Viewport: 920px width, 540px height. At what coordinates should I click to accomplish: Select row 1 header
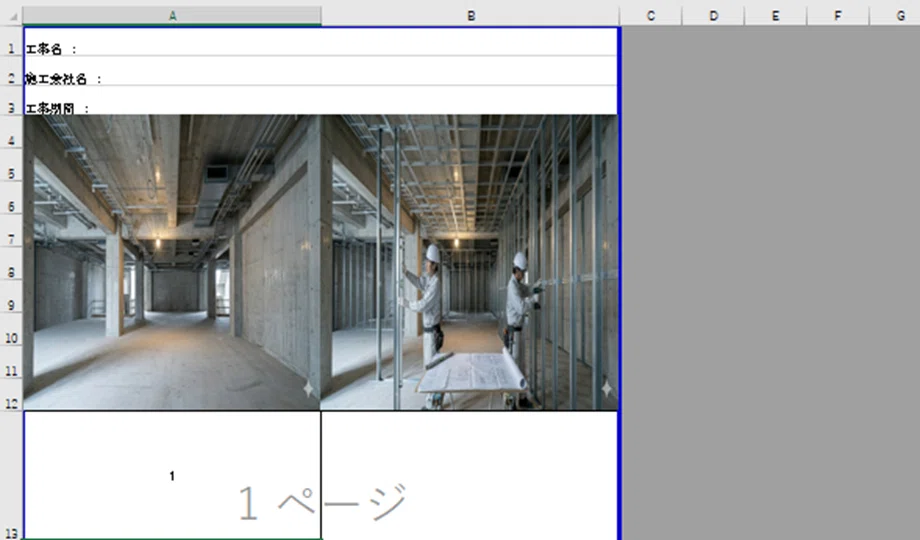point(11,42)
